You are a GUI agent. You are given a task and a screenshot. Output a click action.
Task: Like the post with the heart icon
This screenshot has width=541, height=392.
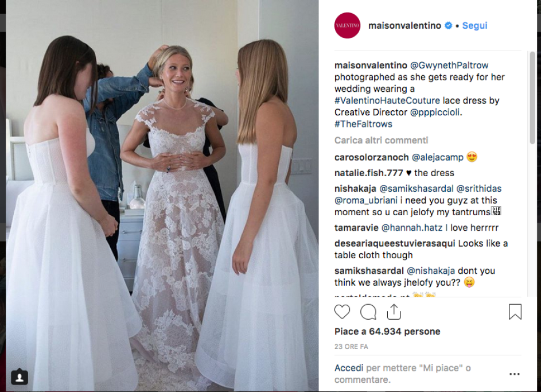tap(342, 312)
